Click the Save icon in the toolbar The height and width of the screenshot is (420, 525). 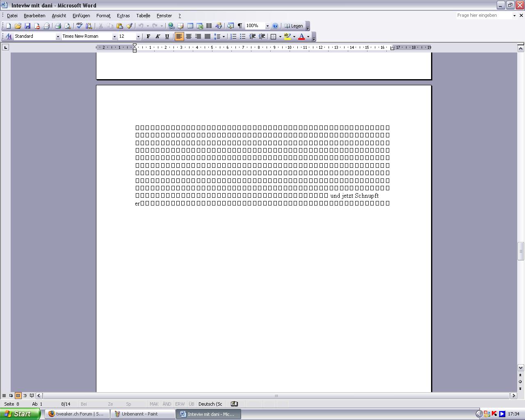coord(27,26)
